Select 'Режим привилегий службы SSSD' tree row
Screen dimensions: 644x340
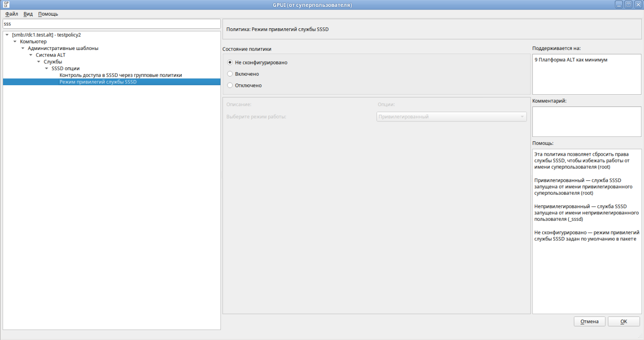[x=112, y=82]
